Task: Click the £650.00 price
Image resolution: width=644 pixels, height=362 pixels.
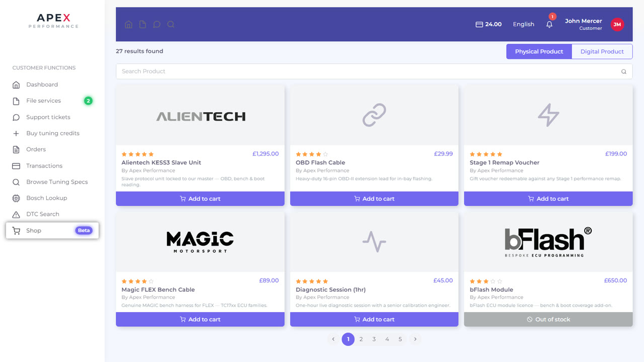Action: coord(616,281)
